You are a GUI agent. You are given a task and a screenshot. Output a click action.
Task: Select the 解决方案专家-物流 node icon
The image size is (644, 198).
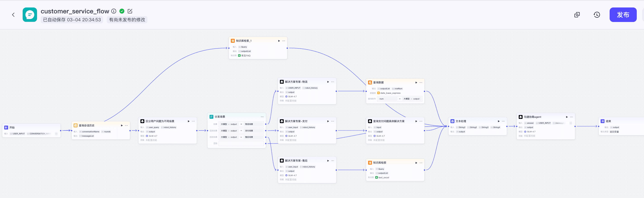coord(282,82)
